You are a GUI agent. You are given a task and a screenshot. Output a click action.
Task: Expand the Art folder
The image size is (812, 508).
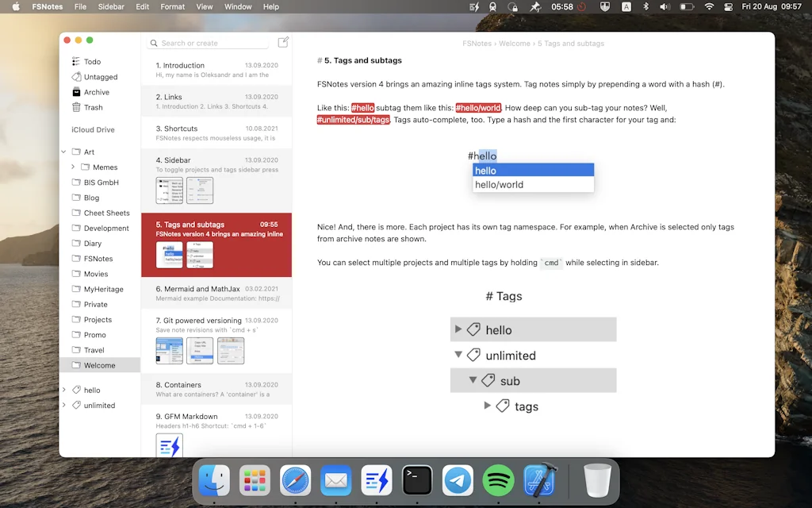pyautogui.click(x=63, y=152)
